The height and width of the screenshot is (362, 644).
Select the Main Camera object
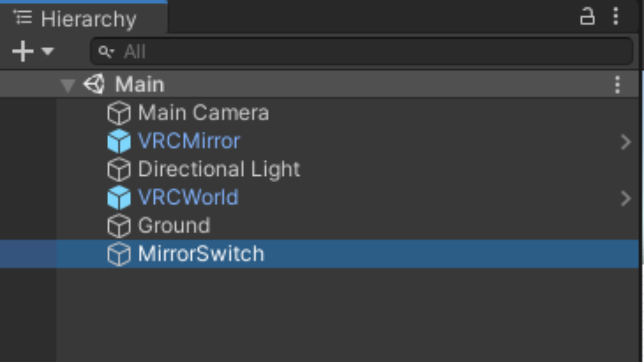click(203, 113)
